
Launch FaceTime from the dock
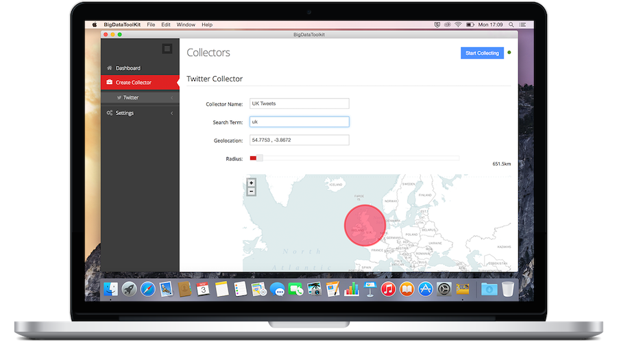click(x=296, y=290)
